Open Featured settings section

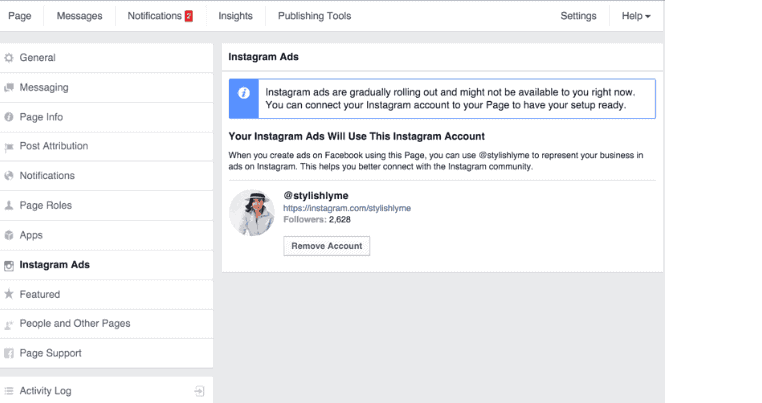pyautogui.click(x=106, y=295)
